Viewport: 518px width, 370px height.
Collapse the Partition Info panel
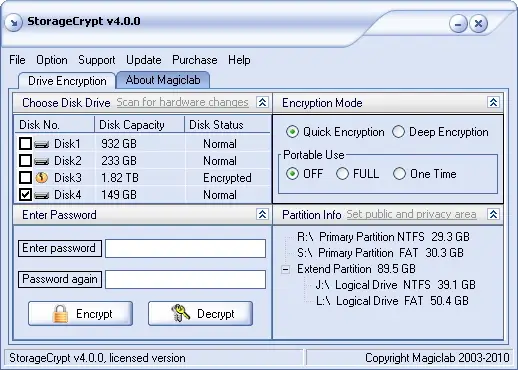coord(493,214)
